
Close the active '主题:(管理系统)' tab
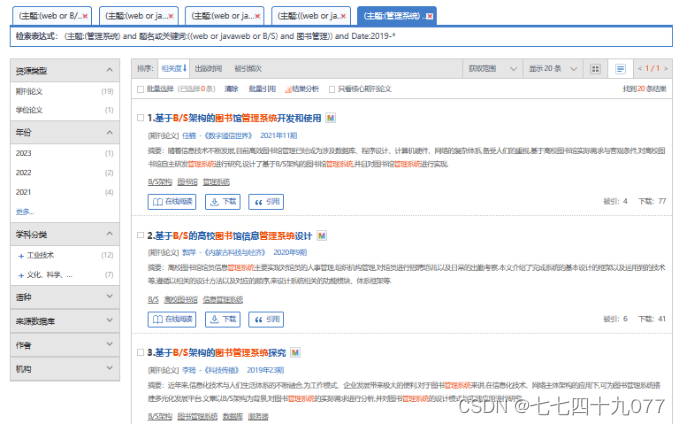(429, 16)
